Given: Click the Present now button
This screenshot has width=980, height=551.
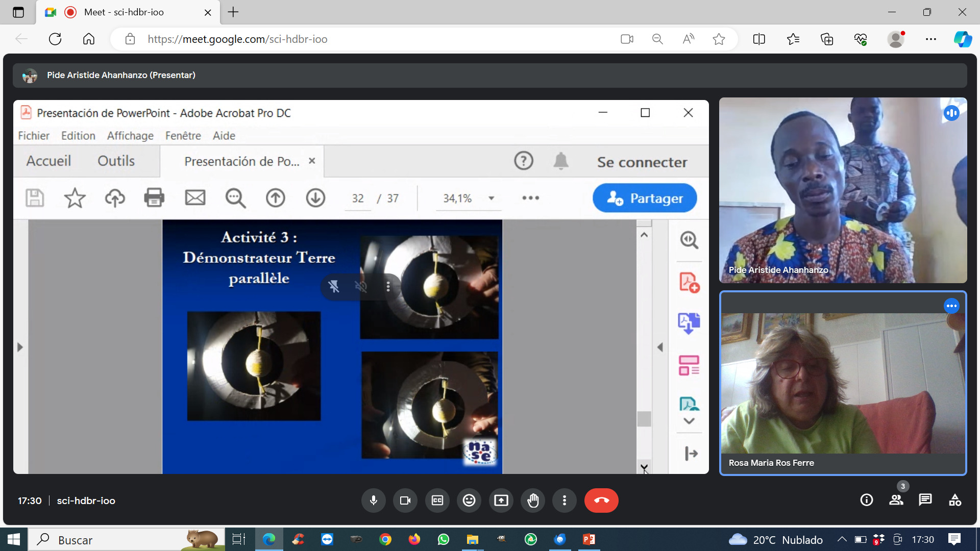Looking at the screenshot, I should click(501, 500).
